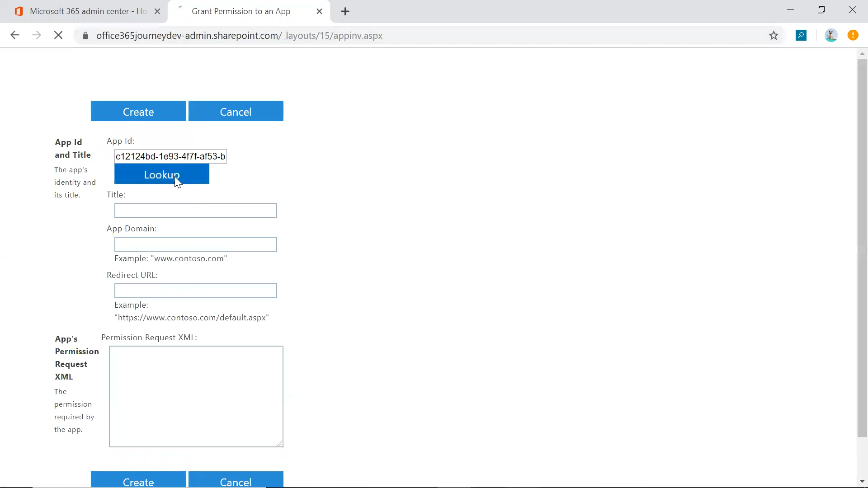This screenshot has height=488, width=868.
Task: Click the 'Redirect URL:' label
Action: point(132,275)
